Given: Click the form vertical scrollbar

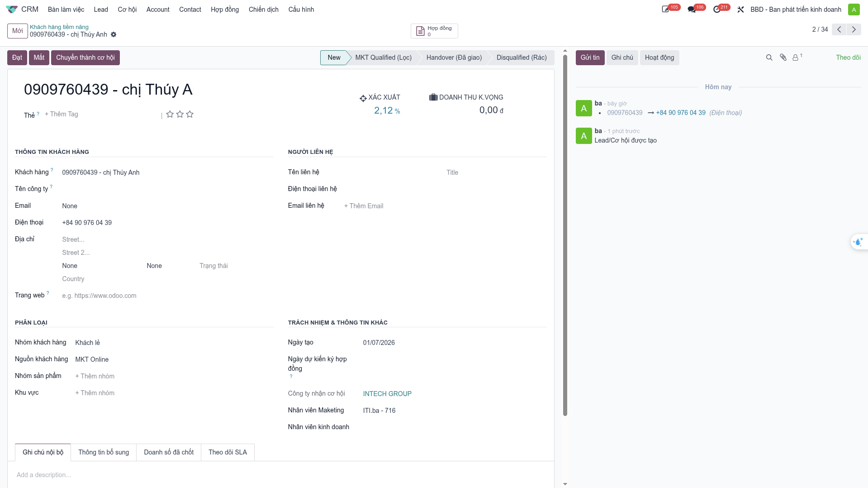Looking at the screenshot, I should coord(565,235).
